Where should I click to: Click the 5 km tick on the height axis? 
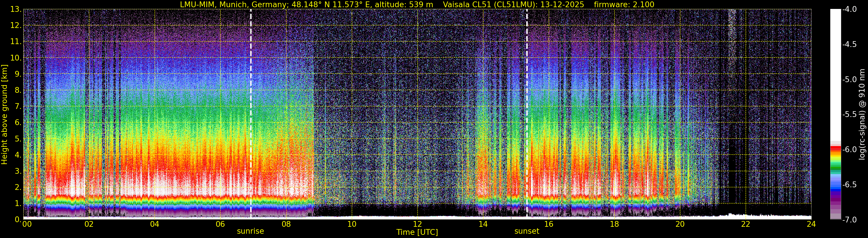[18, 139]
